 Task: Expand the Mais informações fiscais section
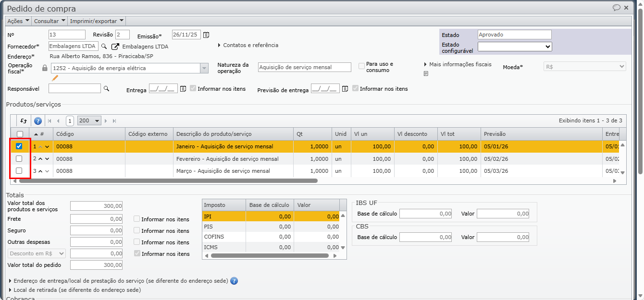[x=457, y=64]
